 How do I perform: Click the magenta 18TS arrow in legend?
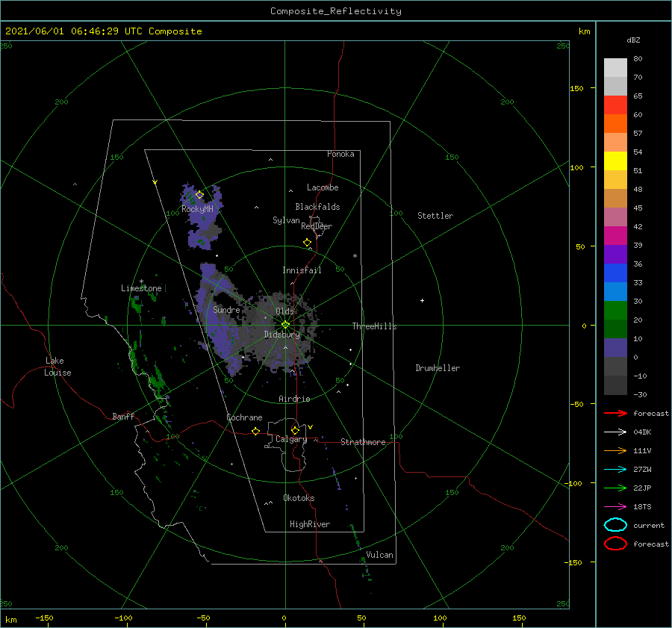click(x=615, y=507)
